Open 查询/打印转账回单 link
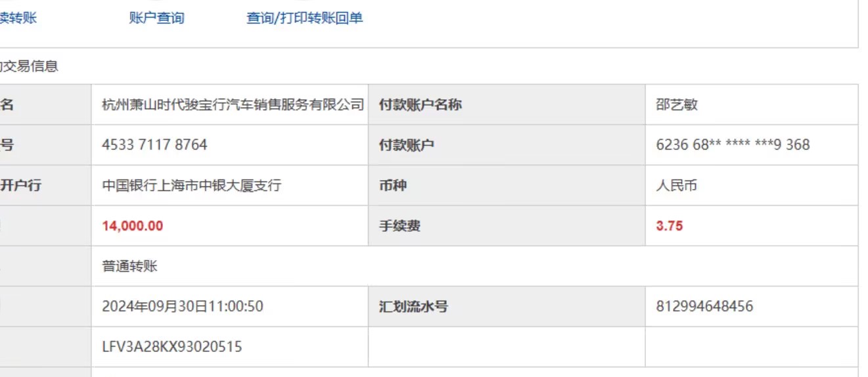 click(304, 18)
